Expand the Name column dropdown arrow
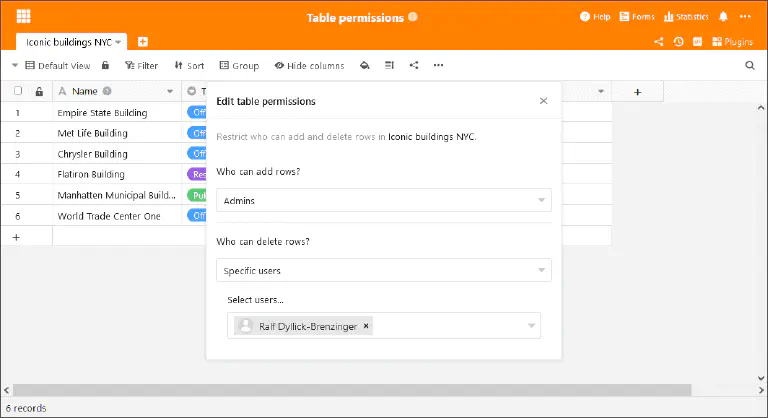 169,91
